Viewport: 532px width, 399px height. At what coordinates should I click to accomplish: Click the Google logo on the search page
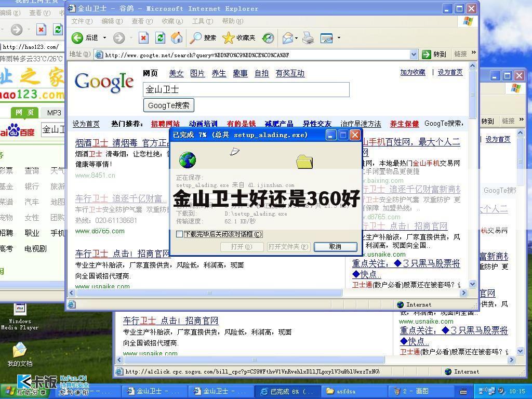(104, 83)
